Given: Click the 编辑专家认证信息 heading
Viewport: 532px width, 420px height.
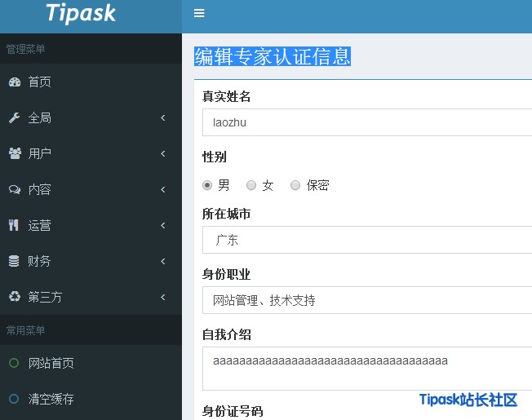Looking at the screenshot, I should pos(273,56).
